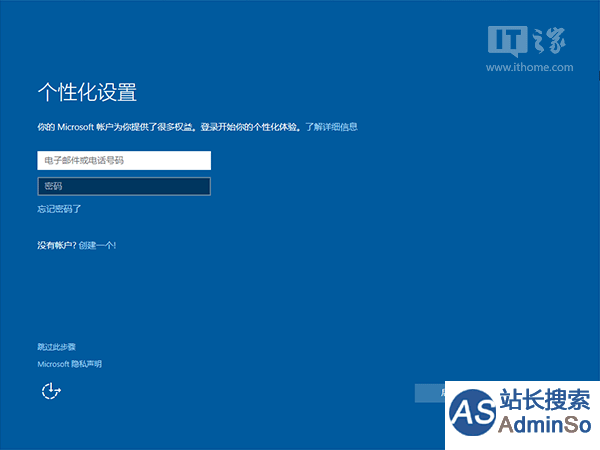Focus the password (密码) field
The width and height of the screenshot is (600, 450).
tap(124, 186)
